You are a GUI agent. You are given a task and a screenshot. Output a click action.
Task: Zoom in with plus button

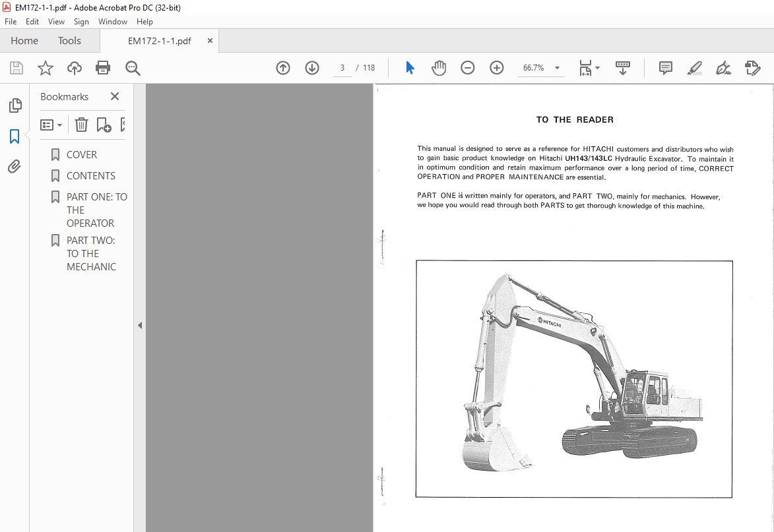point(497,67)
